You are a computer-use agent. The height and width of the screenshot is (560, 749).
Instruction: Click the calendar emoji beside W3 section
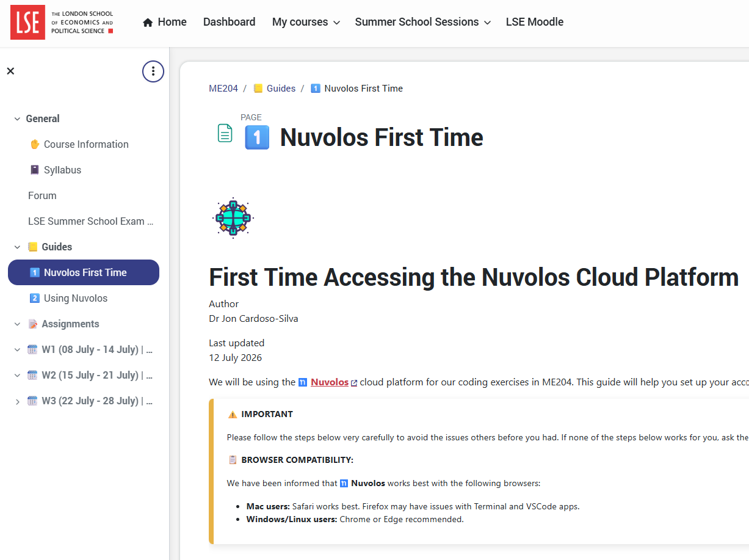pyautogui.click(x=33, y=401)
